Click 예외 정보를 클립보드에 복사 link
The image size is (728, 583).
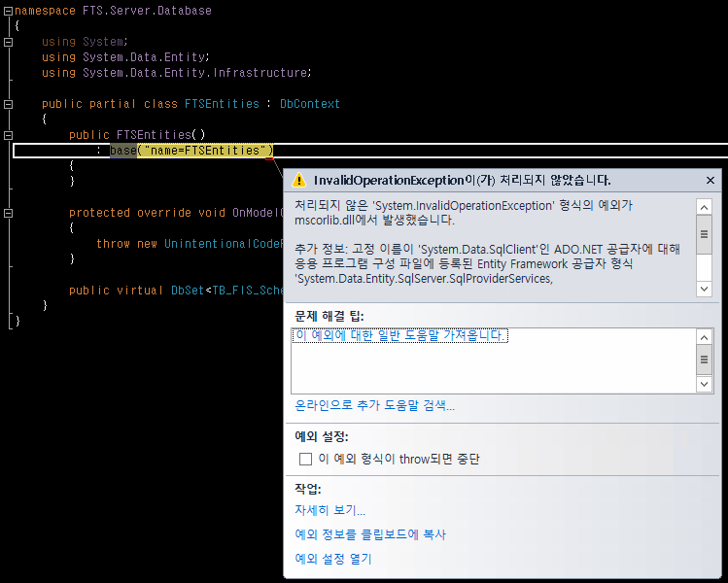pos(370,534)
